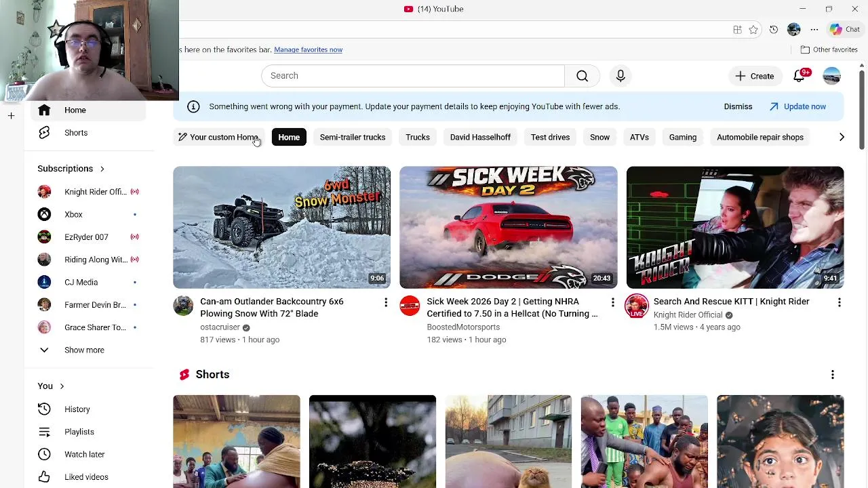Click into the YouTube search field

[413, 76]
